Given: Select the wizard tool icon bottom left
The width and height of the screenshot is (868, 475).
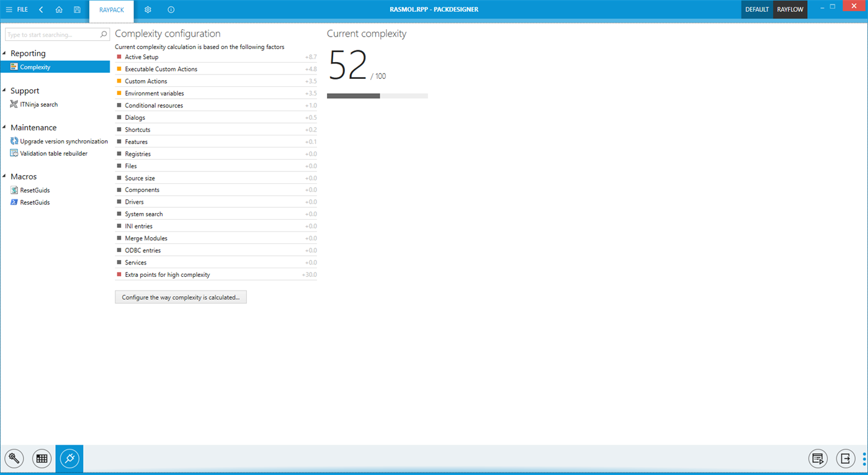Looking at the screenshot, I should (14, 458).
